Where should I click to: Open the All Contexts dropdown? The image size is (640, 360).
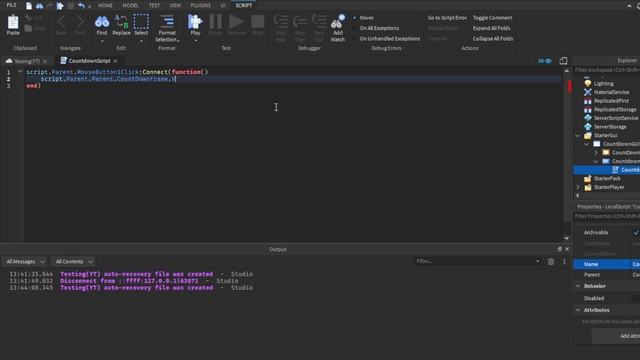tap(74, 262)
